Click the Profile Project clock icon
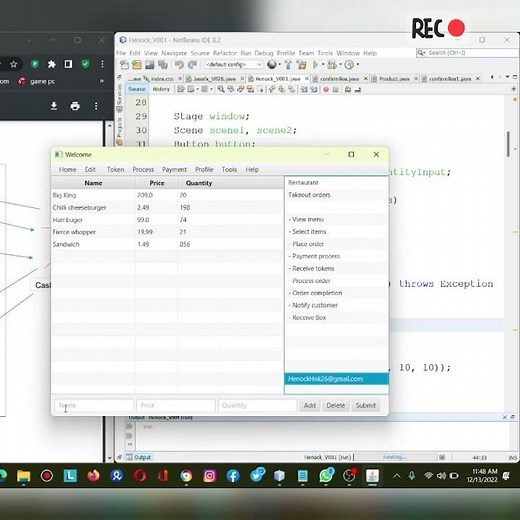This screenshot has height=520, width=520. pos(349,65)
